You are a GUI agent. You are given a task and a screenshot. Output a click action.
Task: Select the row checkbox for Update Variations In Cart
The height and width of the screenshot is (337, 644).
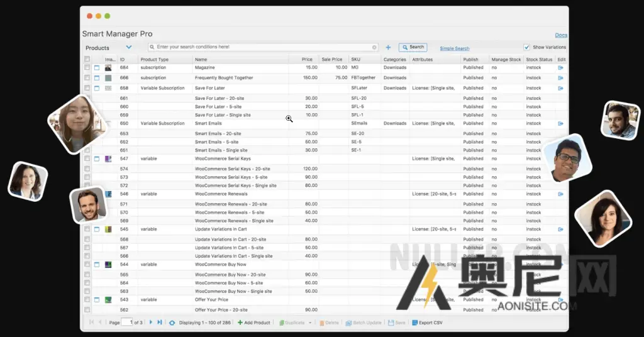point(87,229)
